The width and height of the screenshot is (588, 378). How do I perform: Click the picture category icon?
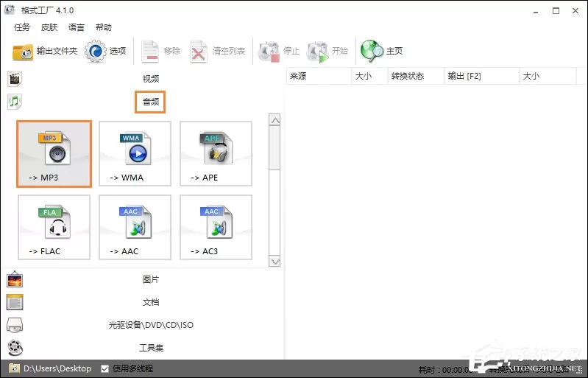15,279
